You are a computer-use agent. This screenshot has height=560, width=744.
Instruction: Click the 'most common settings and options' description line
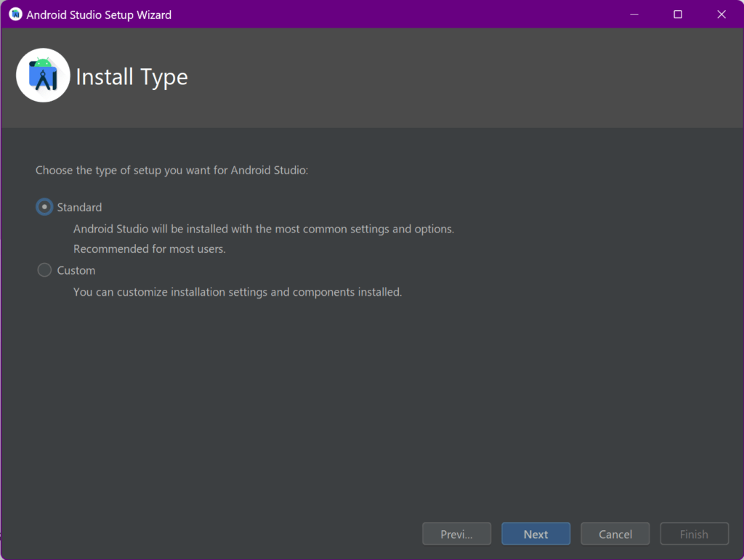coord(264,229)
